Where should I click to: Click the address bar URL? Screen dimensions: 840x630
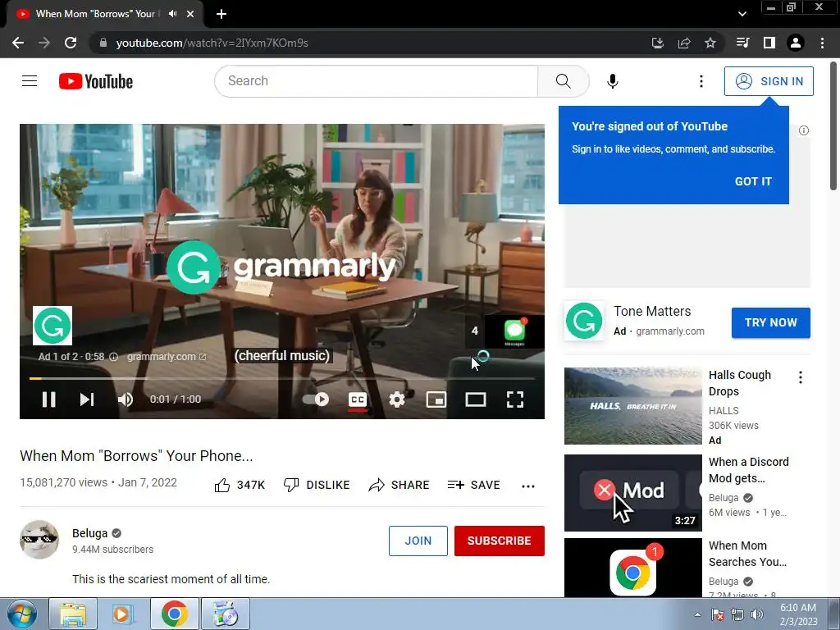click(212, 43)
